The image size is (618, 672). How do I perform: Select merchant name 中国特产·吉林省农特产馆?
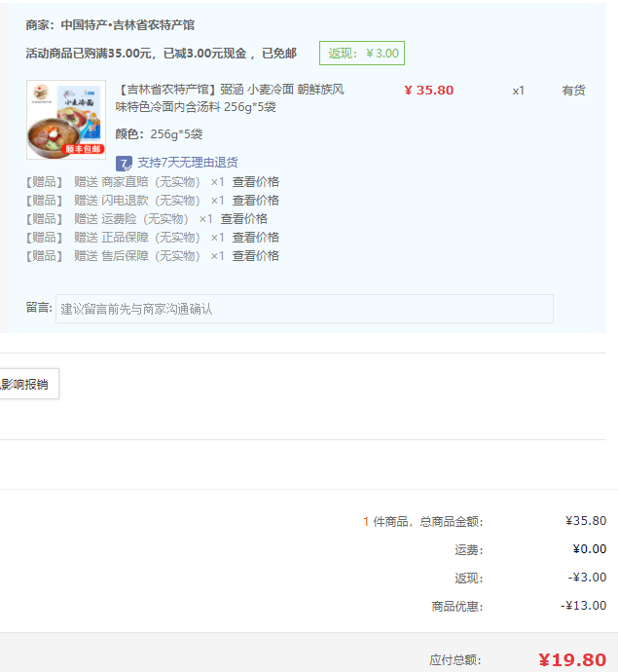click(127, 25)
